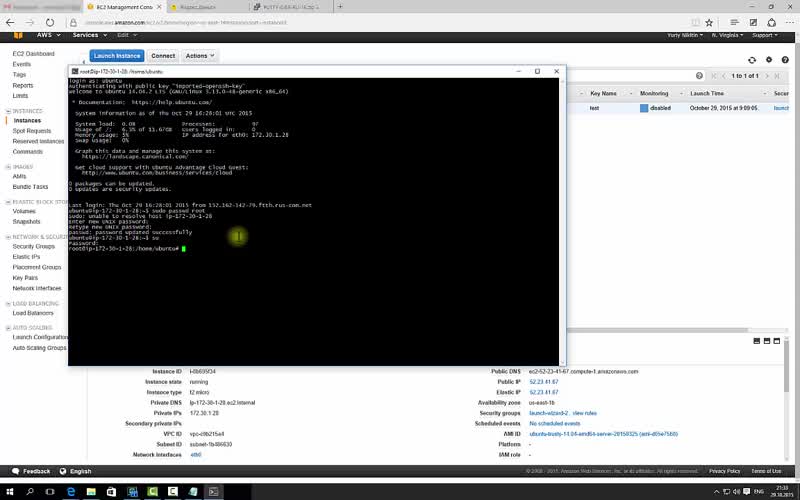Reload the page with browser refresh

(x=49, y=22)
